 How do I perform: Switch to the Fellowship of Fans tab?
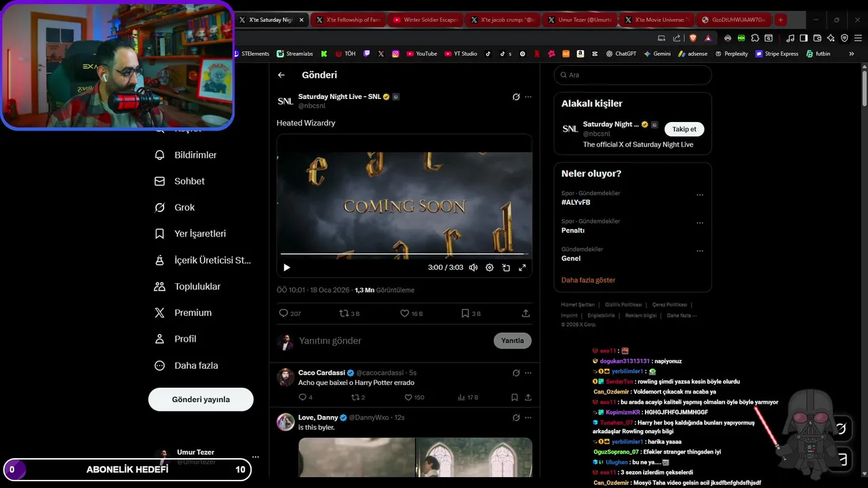(x=348, y=20)
